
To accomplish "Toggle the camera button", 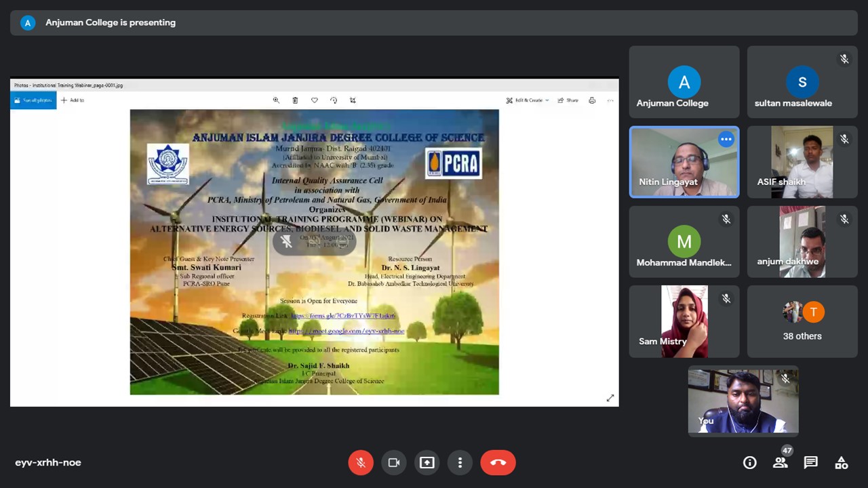I will coord(394,462).
